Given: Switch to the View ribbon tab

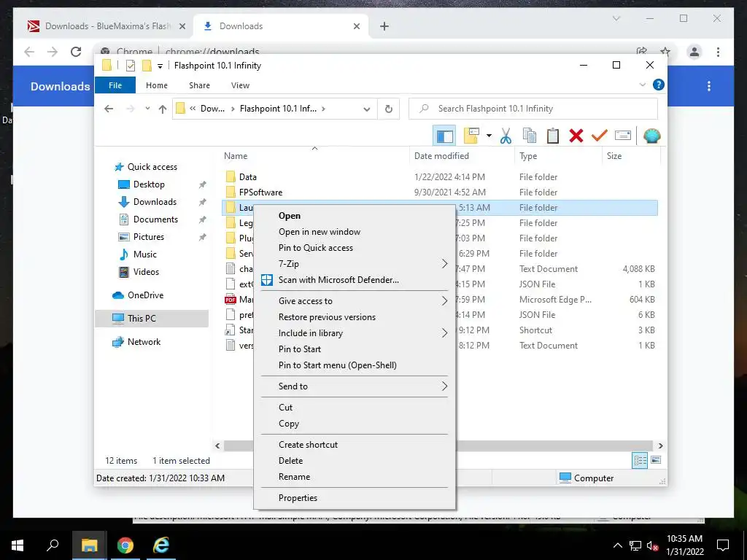Looking at the screenshot, I should pos(240,85).
